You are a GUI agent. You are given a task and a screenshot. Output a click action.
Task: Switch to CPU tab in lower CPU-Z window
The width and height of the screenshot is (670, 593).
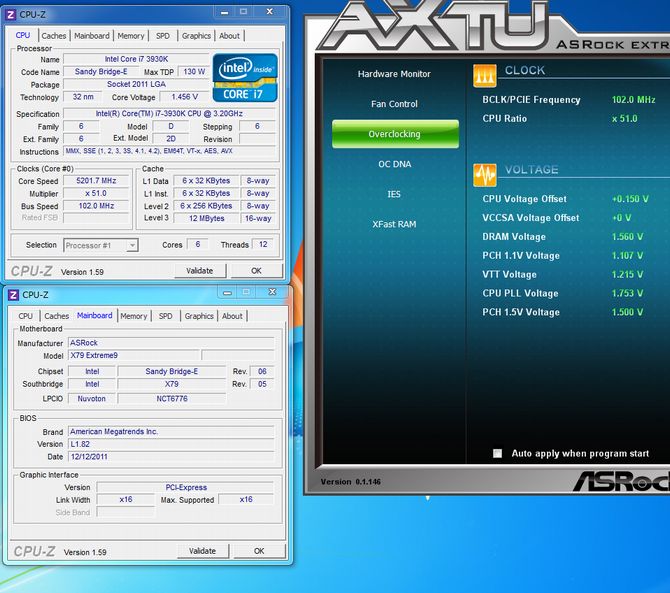pos(25,316)
